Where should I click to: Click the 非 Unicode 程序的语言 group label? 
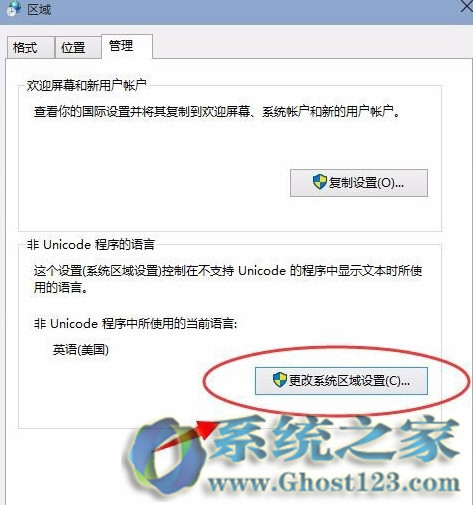tap(91, 245)
